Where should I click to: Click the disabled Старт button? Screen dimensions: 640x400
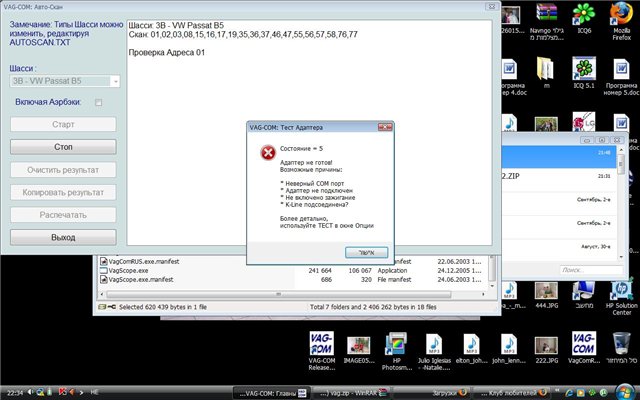[63, 124]
